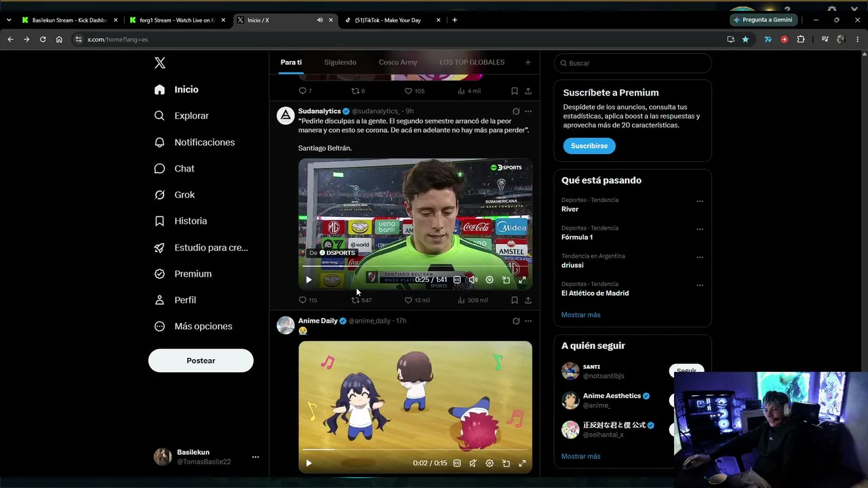Image resolution: width=868 pixels, height=488 pixels.
Task: Enter fullscreen on Sudanalytics video
Action: pos(522,280)
